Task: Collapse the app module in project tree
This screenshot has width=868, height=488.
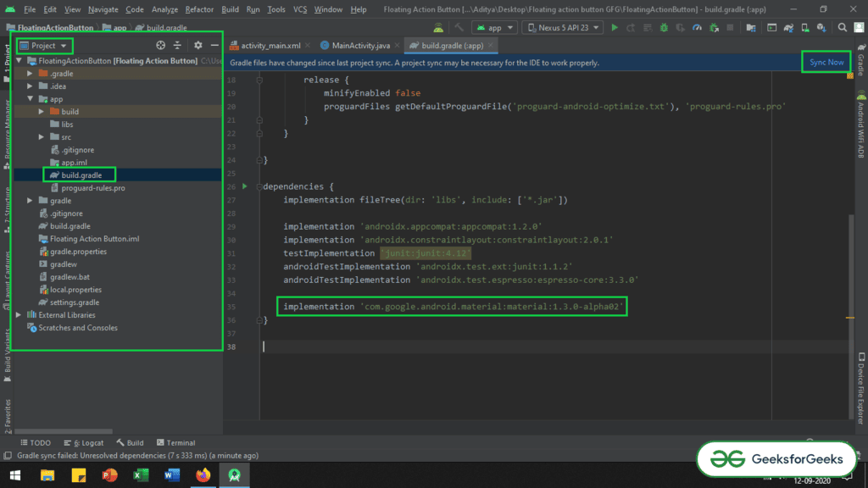Action: point(28,98)
